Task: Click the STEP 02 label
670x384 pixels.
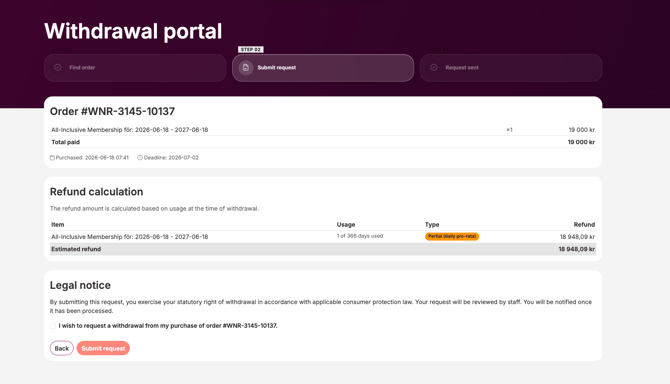Action: click(251, 50)
